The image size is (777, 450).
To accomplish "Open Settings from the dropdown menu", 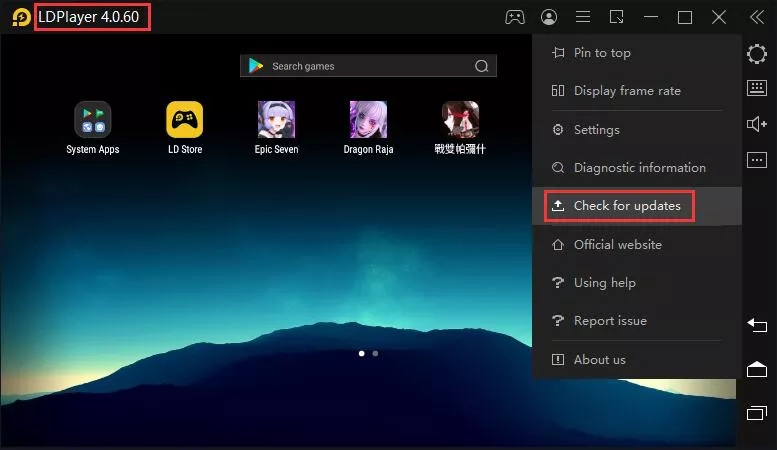I will pyautogui.click(x=637, y=130).
